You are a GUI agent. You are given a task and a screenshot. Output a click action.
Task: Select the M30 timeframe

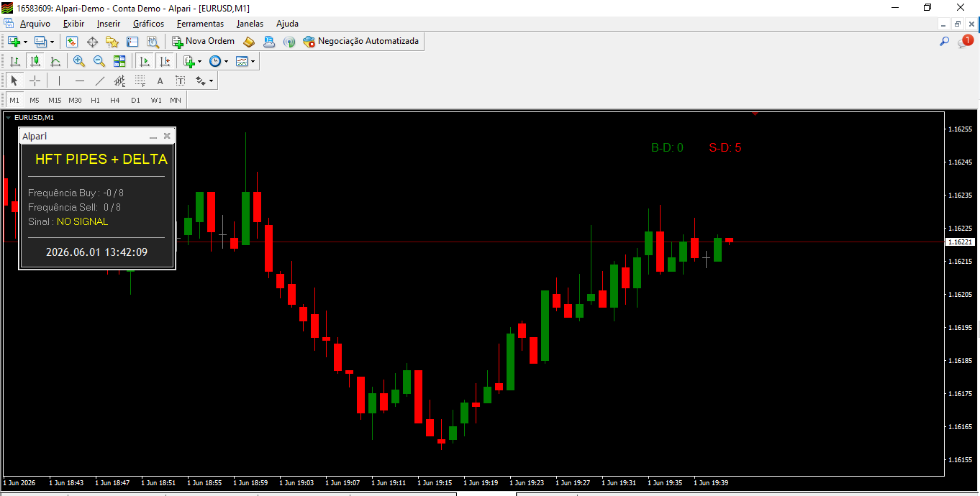pyautogui.click(x=75, y=100)
